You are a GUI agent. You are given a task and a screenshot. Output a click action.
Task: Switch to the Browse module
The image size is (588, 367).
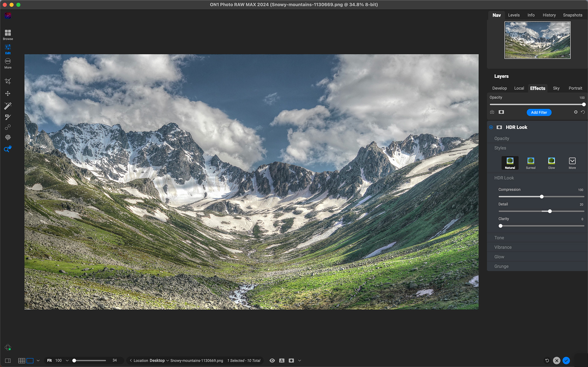(8, 34)
